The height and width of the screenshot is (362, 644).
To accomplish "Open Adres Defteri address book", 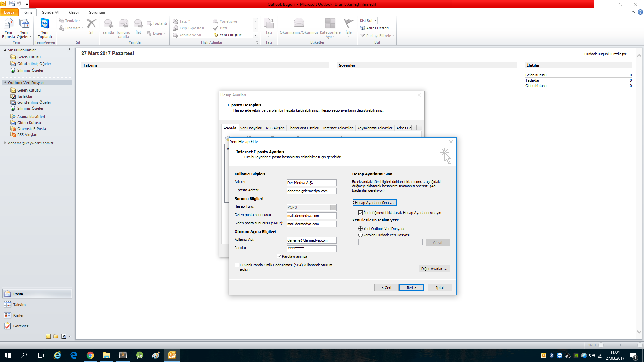I will pos(374,28).
